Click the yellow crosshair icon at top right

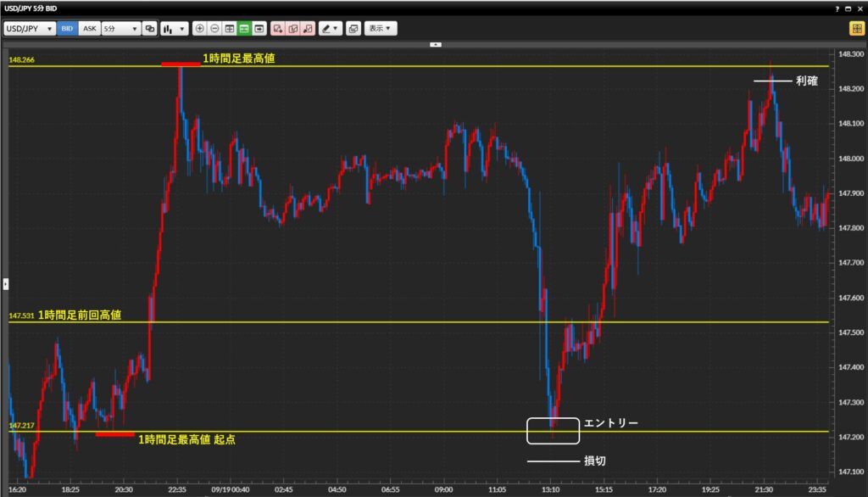tap(857, 28)
